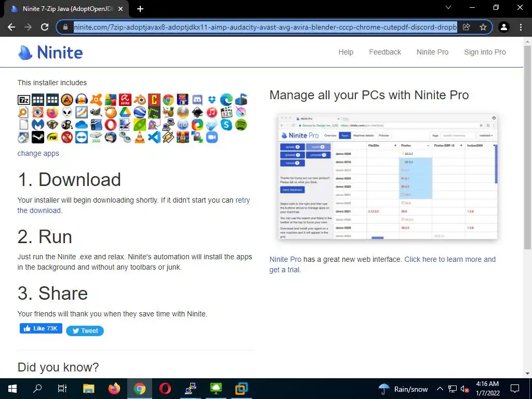Reload the page with the browser refresh button
The width and height of the screenshot is (532, 399).
click(x=45, y=27)
